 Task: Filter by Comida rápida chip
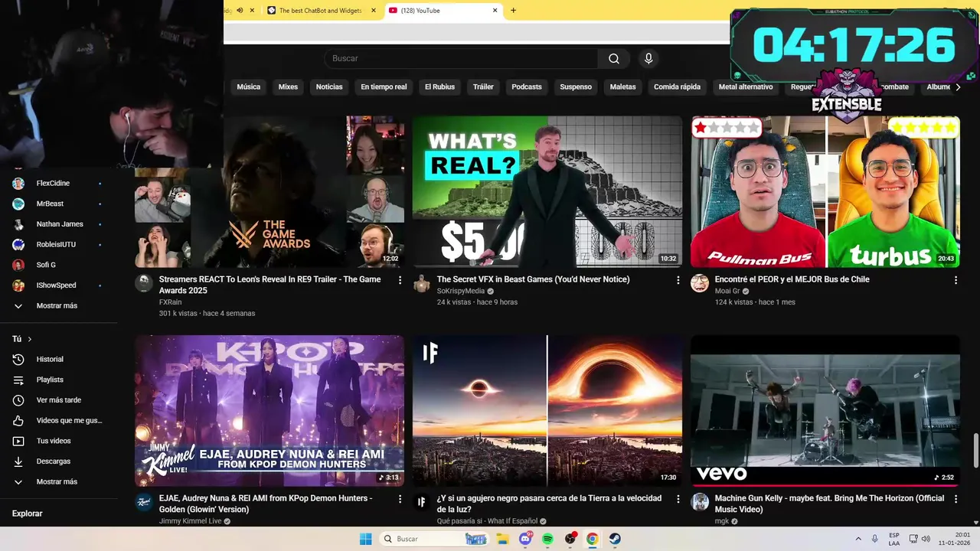677,87
